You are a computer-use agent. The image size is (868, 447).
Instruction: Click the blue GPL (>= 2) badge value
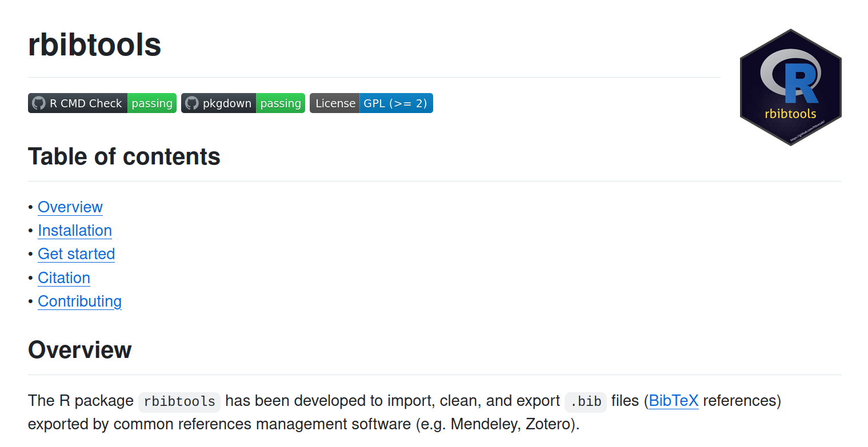[395, 103]
